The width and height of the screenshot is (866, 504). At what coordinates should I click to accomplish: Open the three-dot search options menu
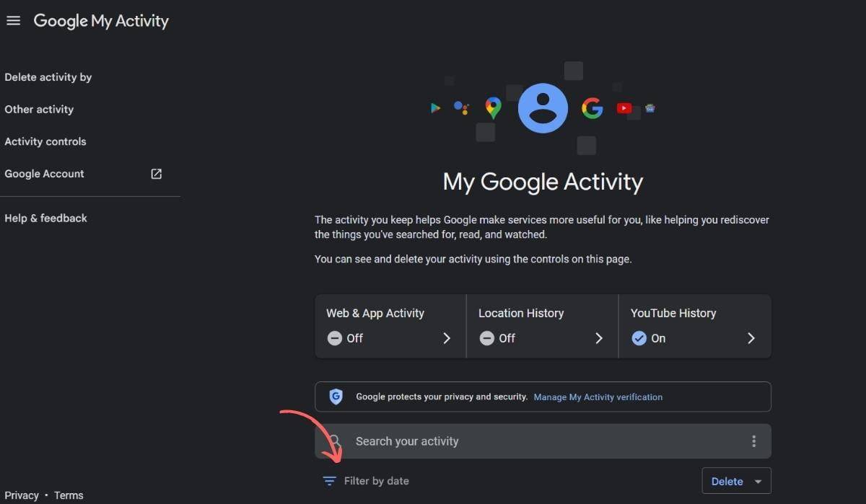pyautogui.click(x=753, y=441)
